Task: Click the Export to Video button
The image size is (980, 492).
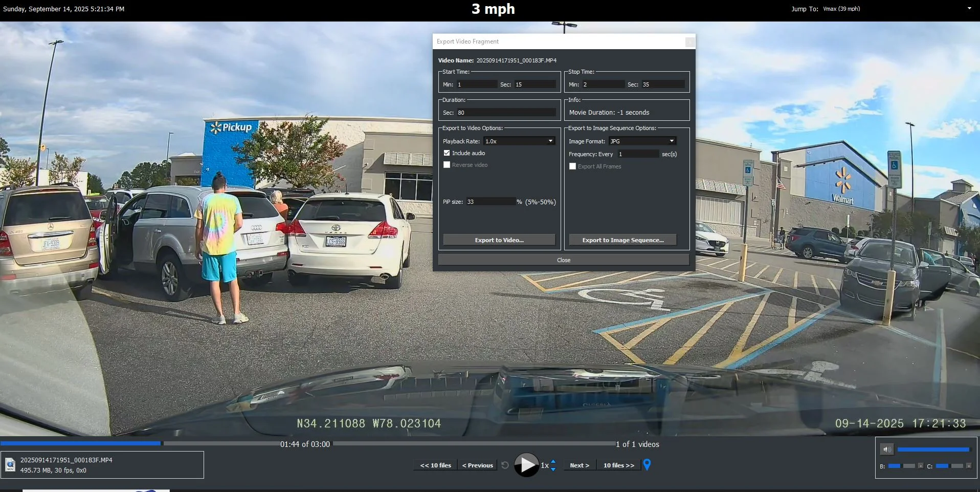Action: point(499,240)
